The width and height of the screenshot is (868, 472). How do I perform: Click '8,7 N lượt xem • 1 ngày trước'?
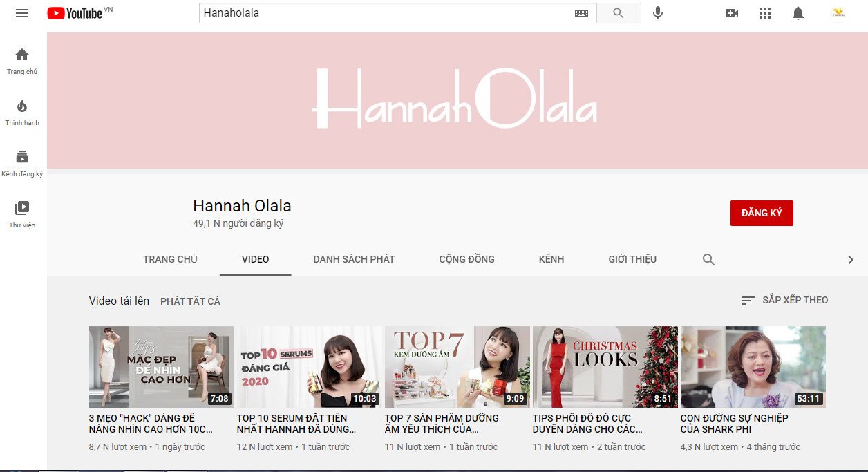tap(147, 447)
